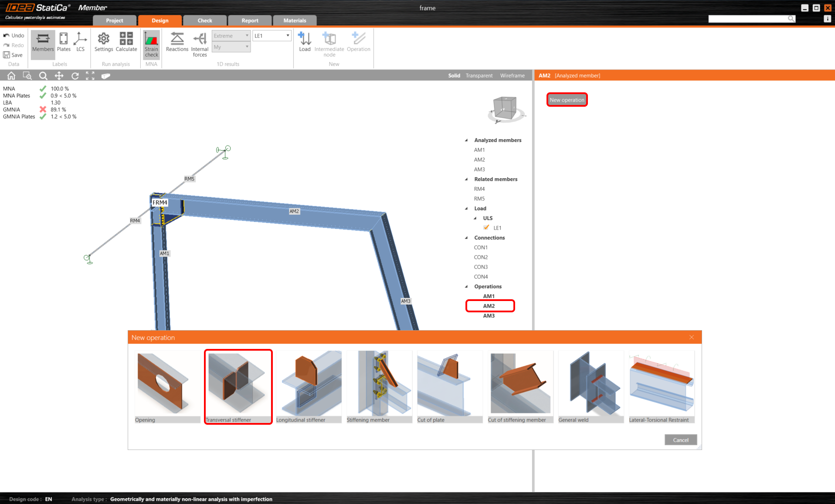The image size is (835, 504).
Task: Activate the pan tool
Action: click(x=59, y=76)
